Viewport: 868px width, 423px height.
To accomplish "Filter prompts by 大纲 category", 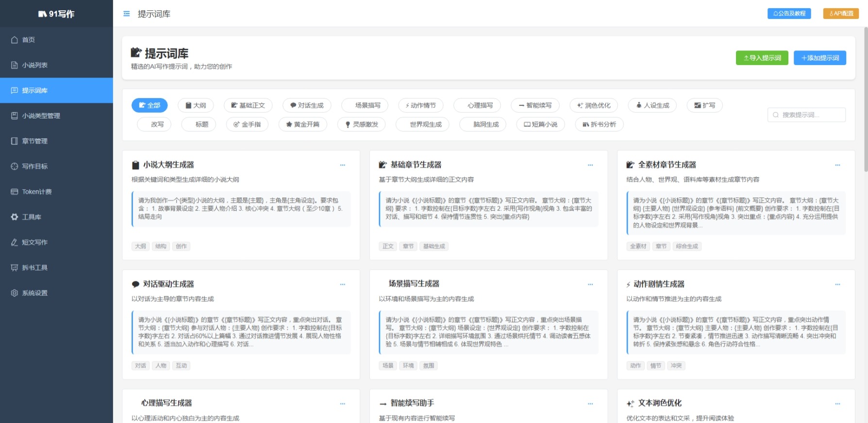I will click(x=196, y=105).
